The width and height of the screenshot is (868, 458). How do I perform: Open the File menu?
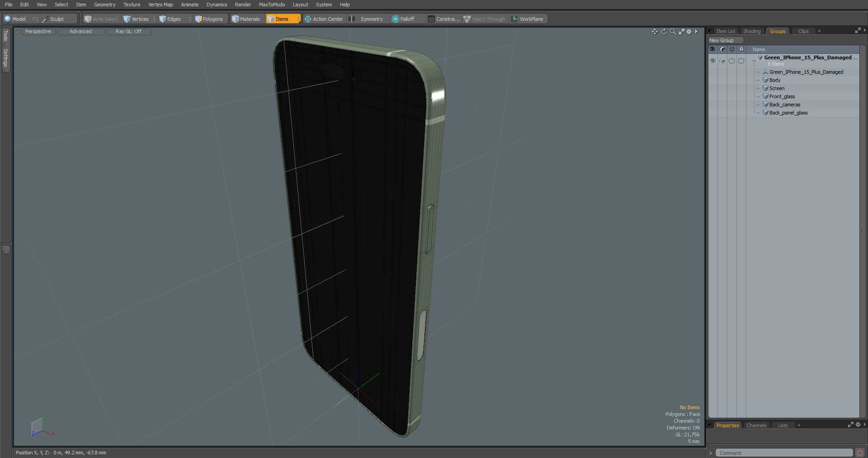tap(9, 5)
